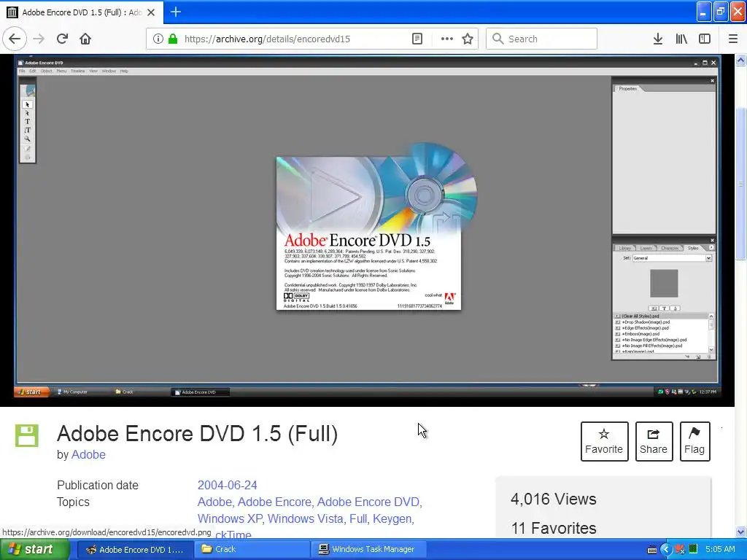Bookmark this page with the star icon
The width and height of the screenshot is (747, 560).
[x=468, y=39]
